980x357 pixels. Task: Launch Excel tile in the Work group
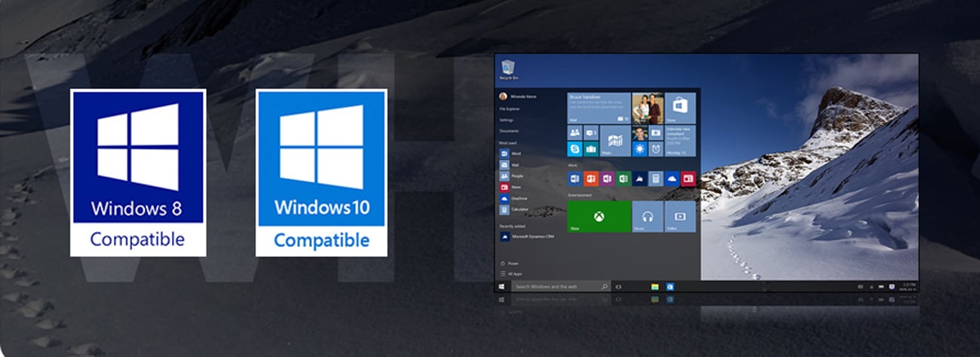[x=623, y=178]
